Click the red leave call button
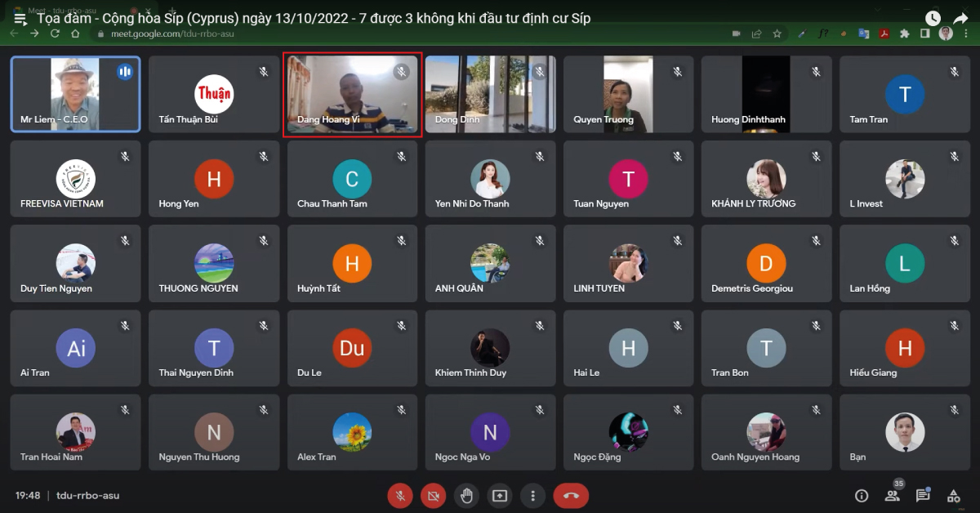Image resolution: width=980 pixels, height=513 pixels. pos(571,495)
